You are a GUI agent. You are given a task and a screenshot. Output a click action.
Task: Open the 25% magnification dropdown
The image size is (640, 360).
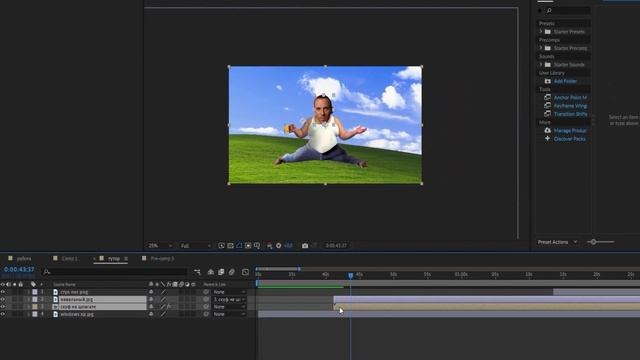(x=160, y=246)
